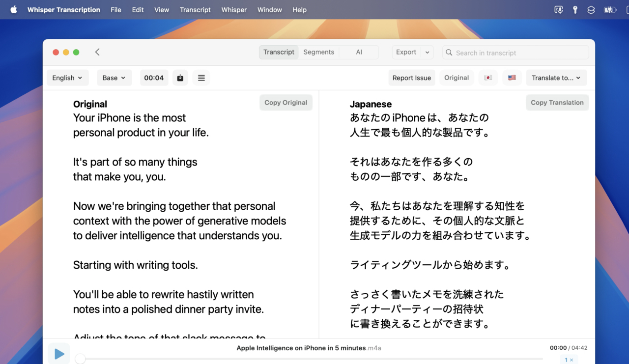The height and width of the screenshot is (364, 629).
Task: Click the leftmost face-badge menu bar icon
Action: [x=559, y=9]
